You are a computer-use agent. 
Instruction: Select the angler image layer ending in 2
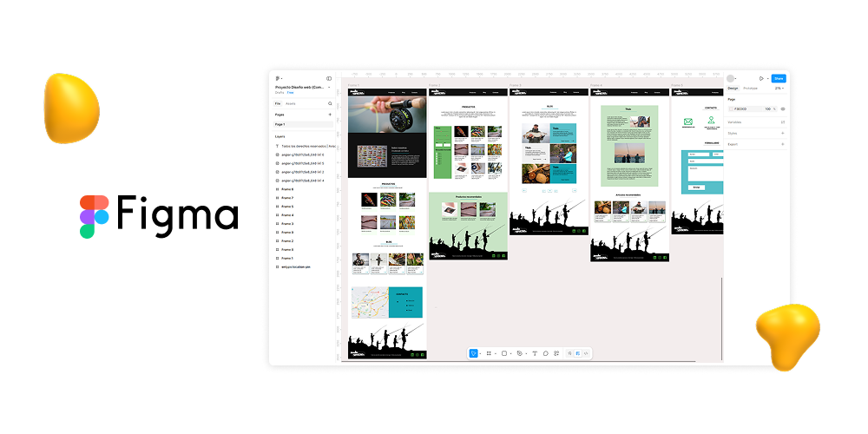305,172
